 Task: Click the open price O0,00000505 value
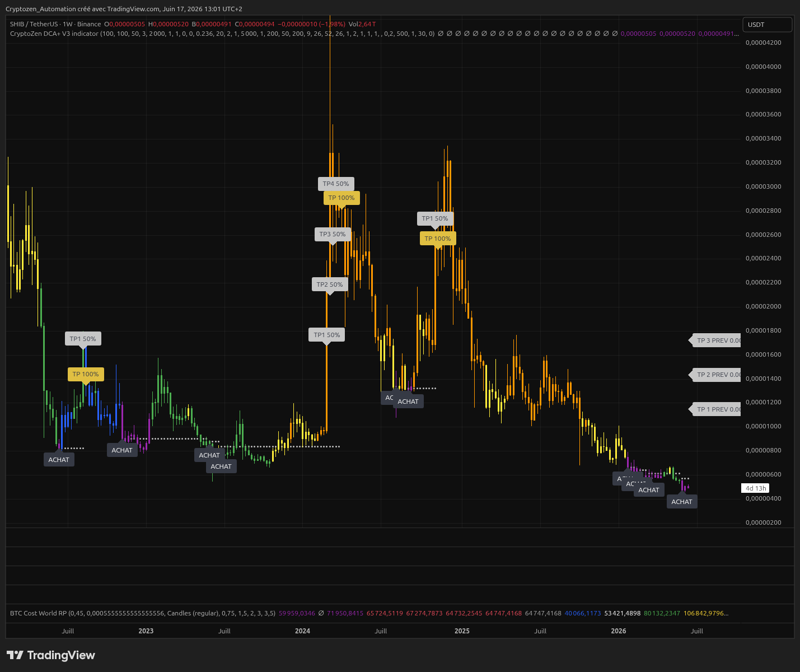124,24
